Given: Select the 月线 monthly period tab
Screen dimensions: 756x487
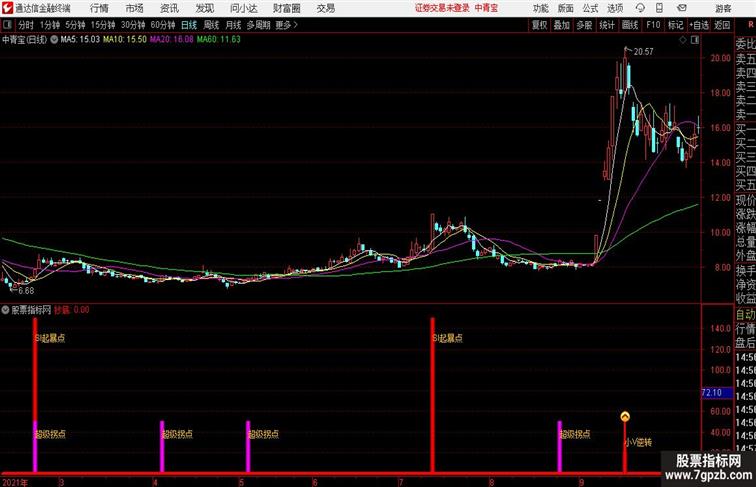Looking at the screenshot, I should [x=233, y=25].
